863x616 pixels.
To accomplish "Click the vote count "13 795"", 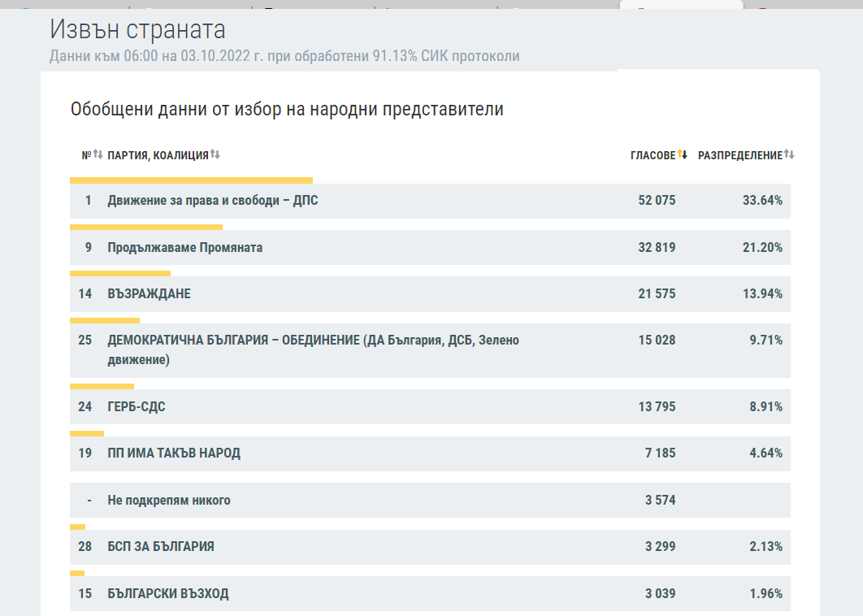I will tap(657, 407).
